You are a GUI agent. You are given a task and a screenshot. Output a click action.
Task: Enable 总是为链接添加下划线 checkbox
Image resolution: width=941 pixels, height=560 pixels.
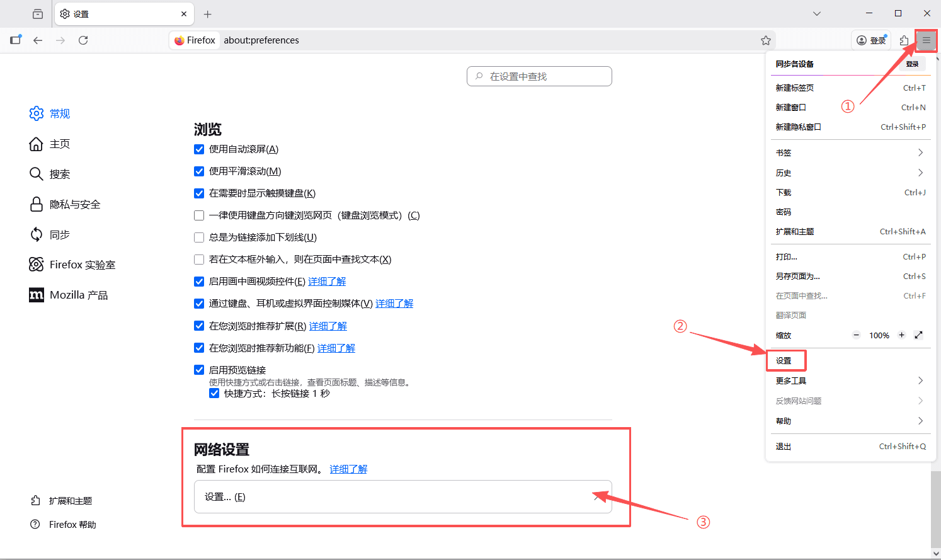click(x=199, y=237)
